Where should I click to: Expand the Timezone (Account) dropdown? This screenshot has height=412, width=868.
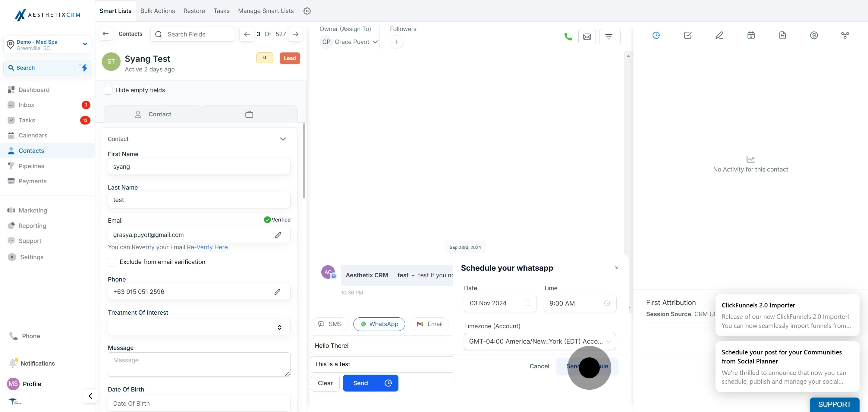point(540,341)
